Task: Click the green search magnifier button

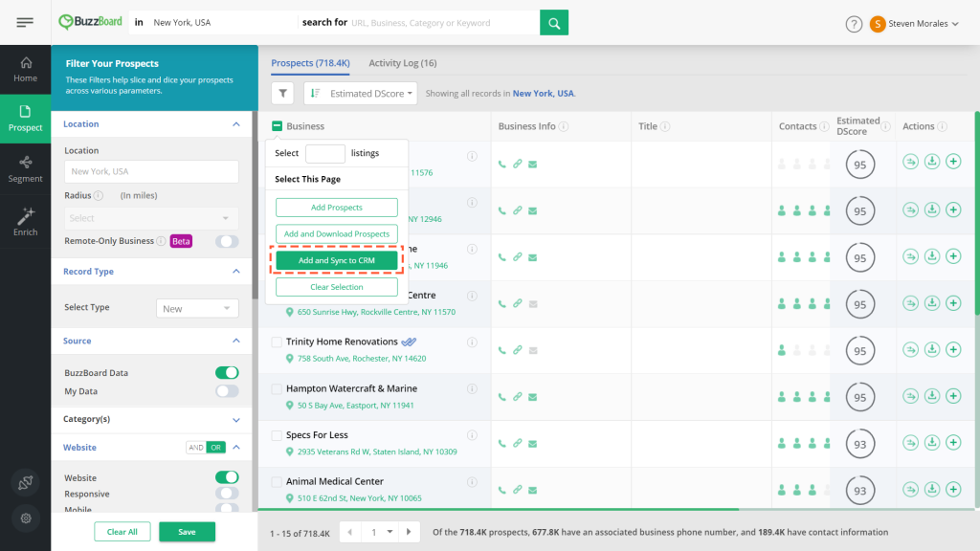Action: coord(554,23)
